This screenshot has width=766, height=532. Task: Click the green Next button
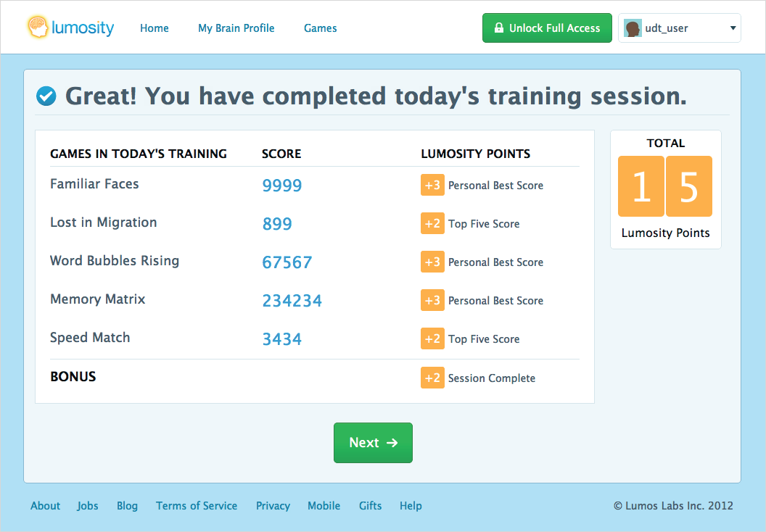coord(374,443)
